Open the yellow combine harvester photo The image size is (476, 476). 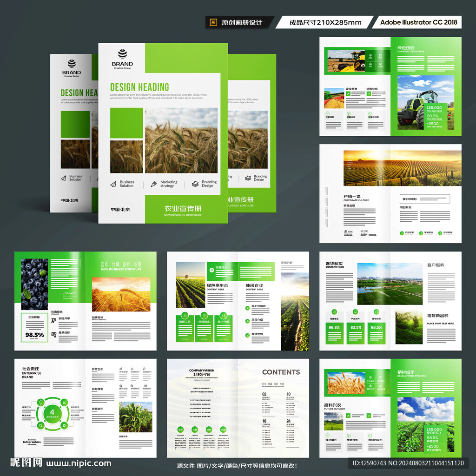tap(346, 61)
